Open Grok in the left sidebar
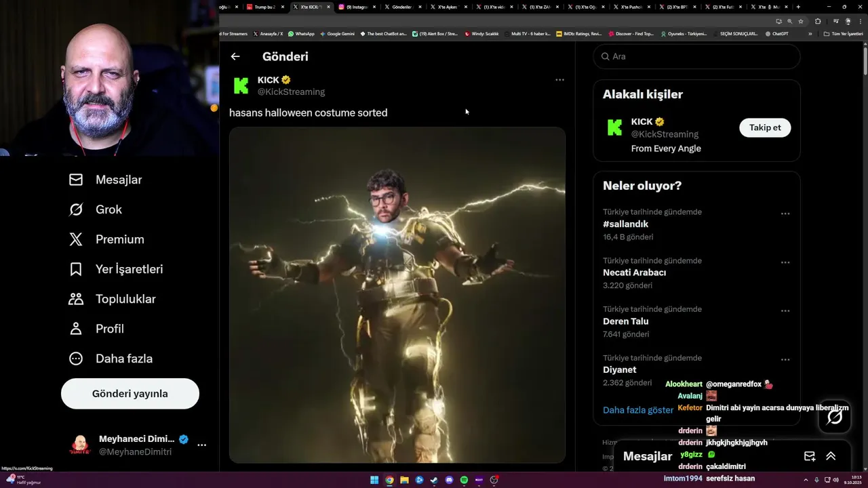The image size is (868, 488). (96, 209)
